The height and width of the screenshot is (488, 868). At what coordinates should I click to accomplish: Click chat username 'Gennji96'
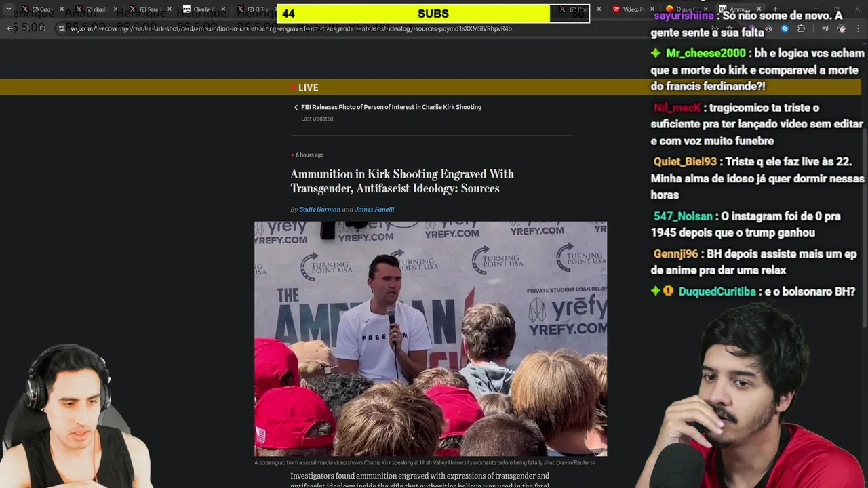point(675,254)
